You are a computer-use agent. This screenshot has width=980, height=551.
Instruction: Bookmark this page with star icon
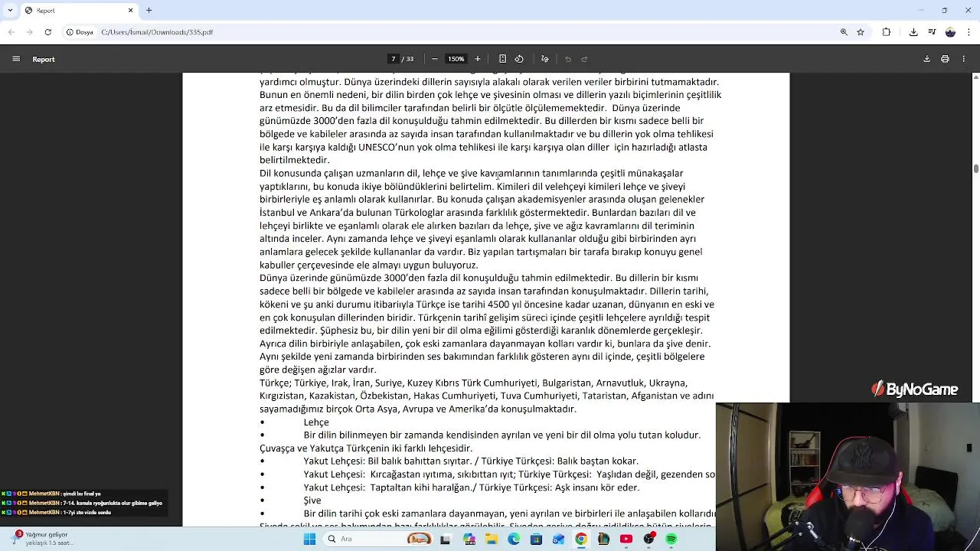[x=861, y=32]
